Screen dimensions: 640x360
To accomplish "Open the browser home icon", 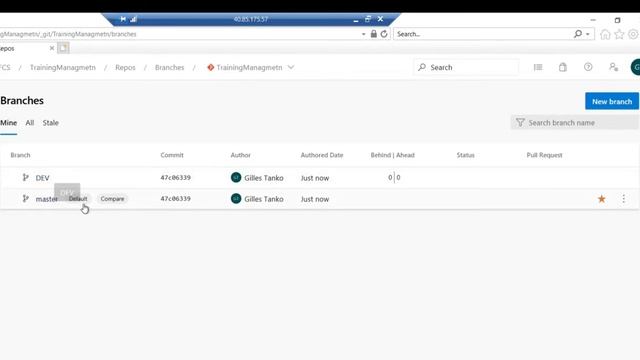I will [605, 34].
